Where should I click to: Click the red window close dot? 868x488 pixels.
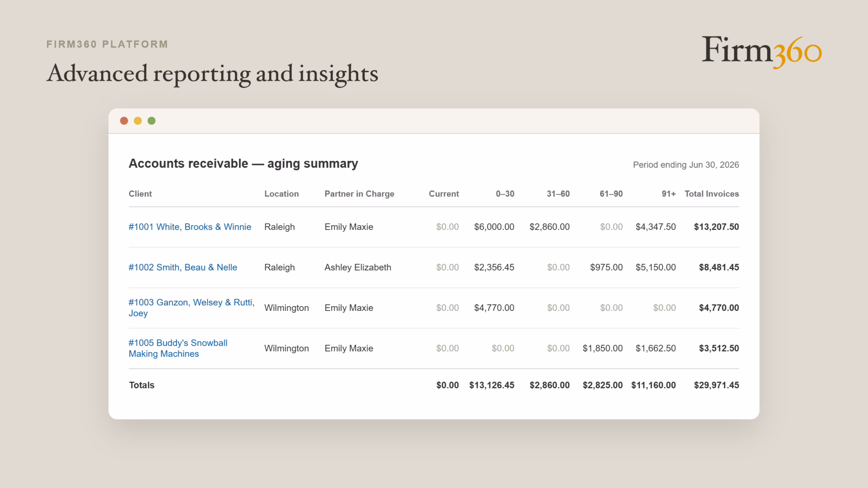point(124,121)
